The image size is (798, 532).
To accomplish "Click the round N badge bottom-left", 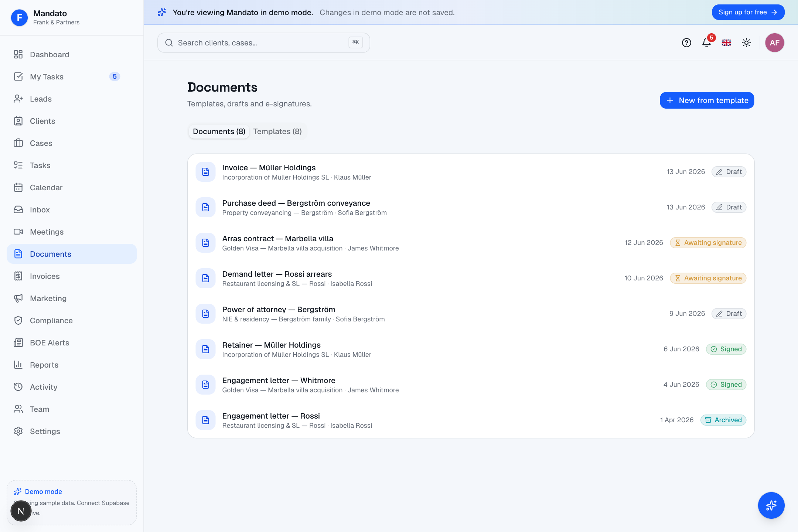I will pos(21,511).
